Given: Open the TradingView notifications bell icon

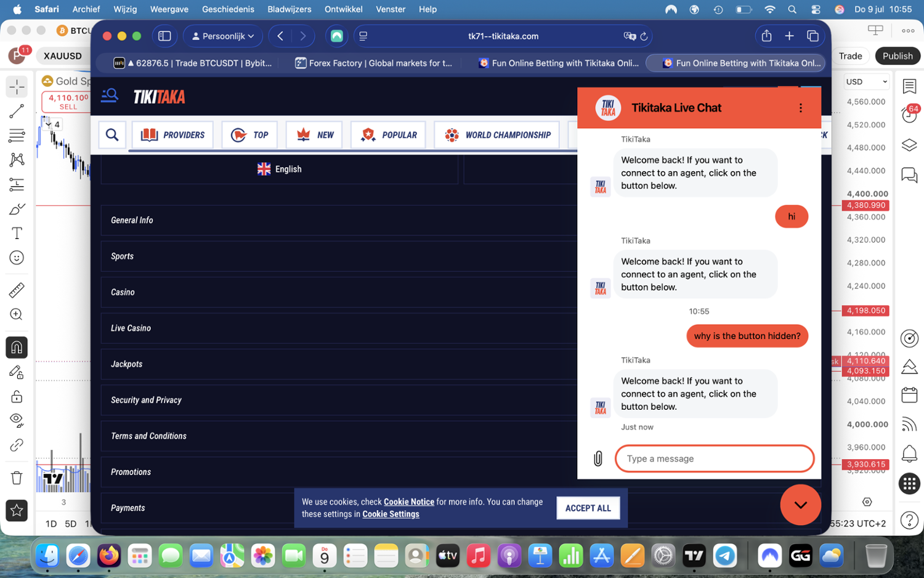Looking at the screenshot, I should (910, 454).
